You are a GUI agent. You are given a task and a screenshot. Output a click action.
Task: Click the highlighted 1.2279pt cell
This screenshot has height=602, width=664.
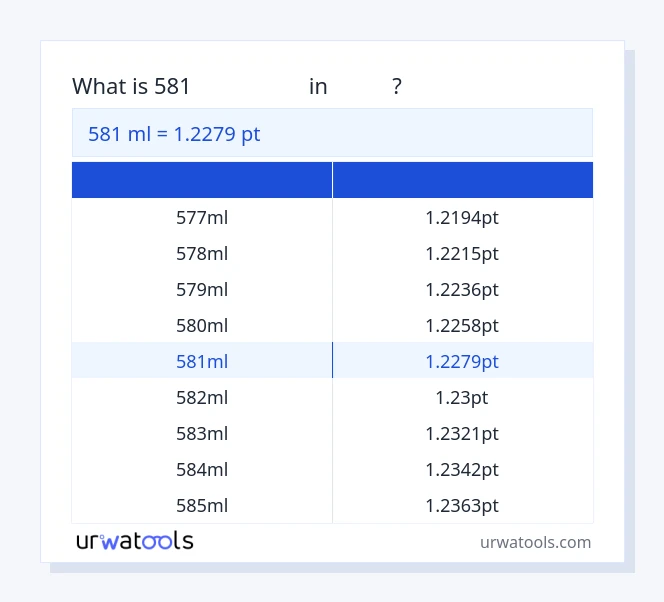pyautogui.click(x=462, y=361)
